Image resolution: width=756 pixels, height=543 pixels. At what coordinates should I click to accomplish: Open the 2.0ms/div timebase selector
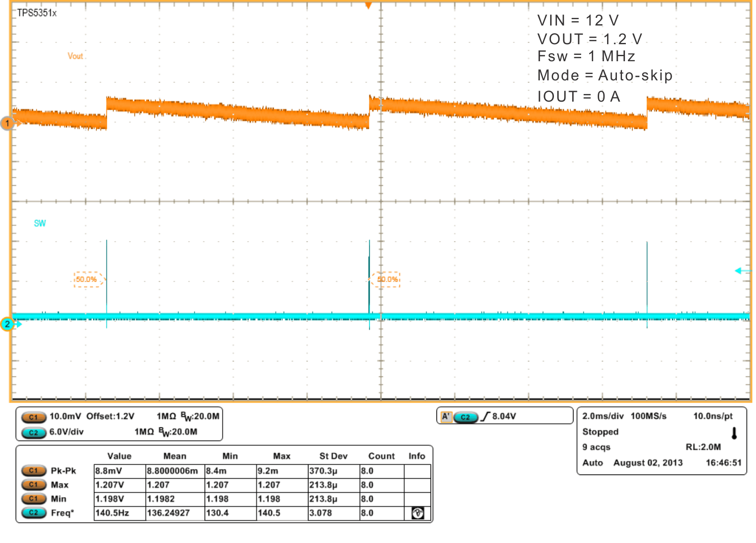click(x=604, y=416)
